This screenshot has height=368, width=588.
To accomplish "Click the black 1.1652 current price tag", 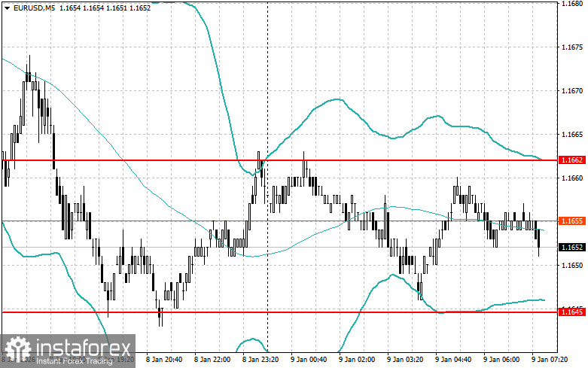I will [572, 247].
